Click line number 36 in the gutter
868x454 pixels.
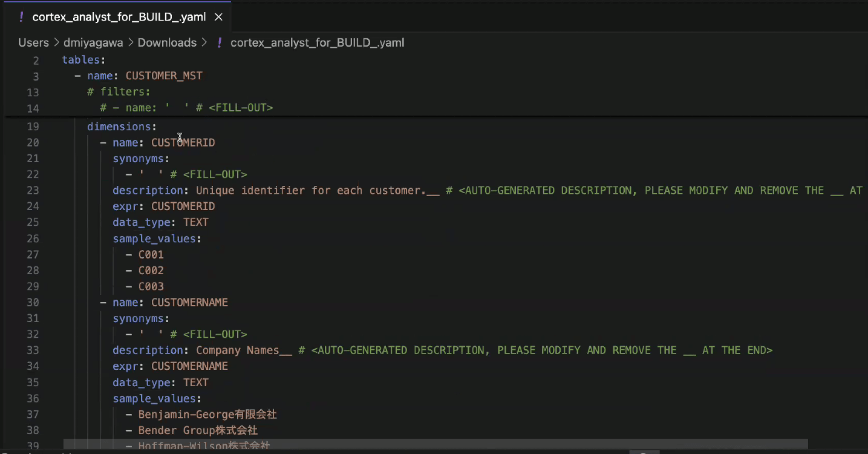(33, 398)
